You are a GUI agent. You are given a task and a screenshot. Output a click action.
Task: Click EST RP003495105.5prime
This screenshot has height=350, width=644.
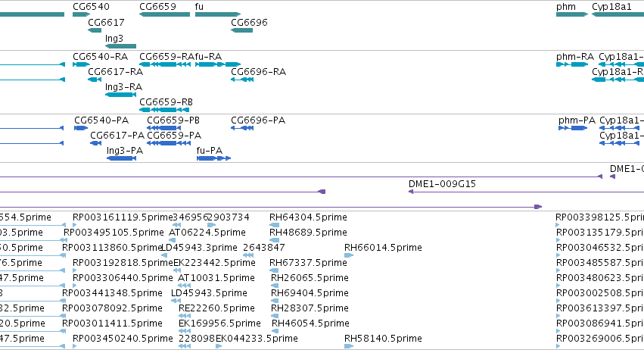[x=114, y=233]
